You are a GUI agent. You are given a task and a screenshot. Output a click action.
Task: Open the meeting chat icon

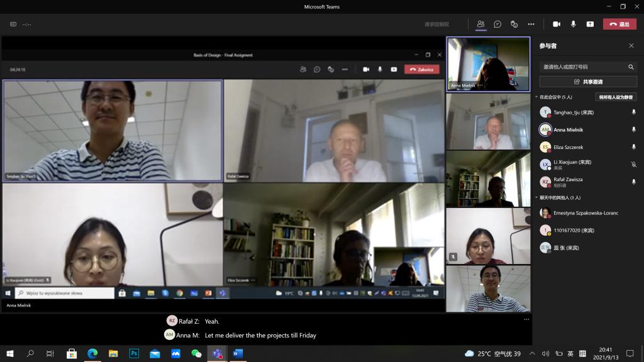pos(497,24)
